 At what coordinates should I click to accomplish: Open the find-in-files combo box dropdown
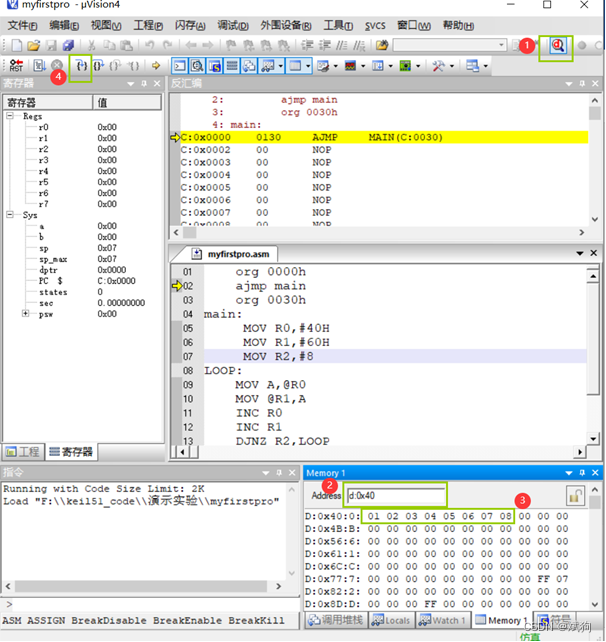(x=502, y=45)
